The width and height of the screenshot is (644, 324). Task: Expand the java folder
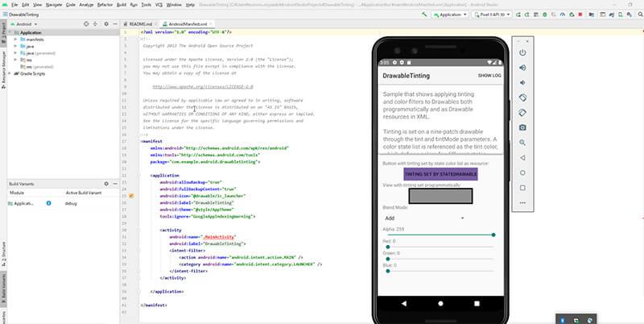click(15, 46)
